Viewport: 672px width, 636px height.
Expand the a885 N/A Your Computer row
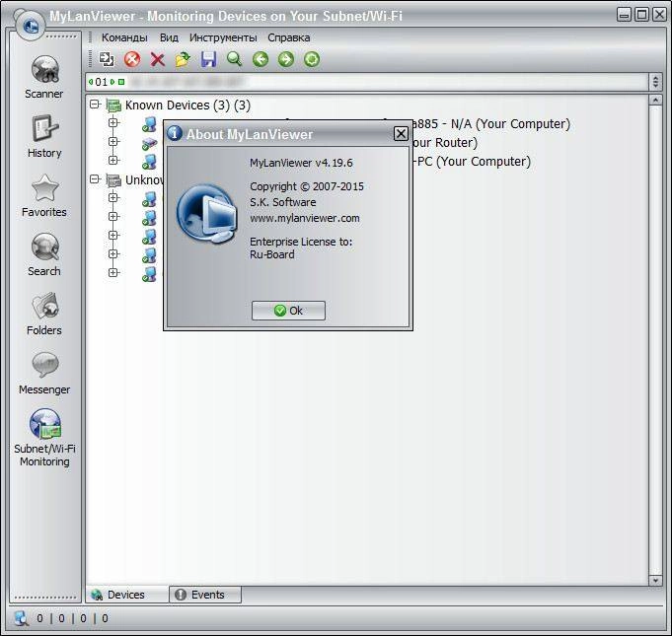[113, 123]
